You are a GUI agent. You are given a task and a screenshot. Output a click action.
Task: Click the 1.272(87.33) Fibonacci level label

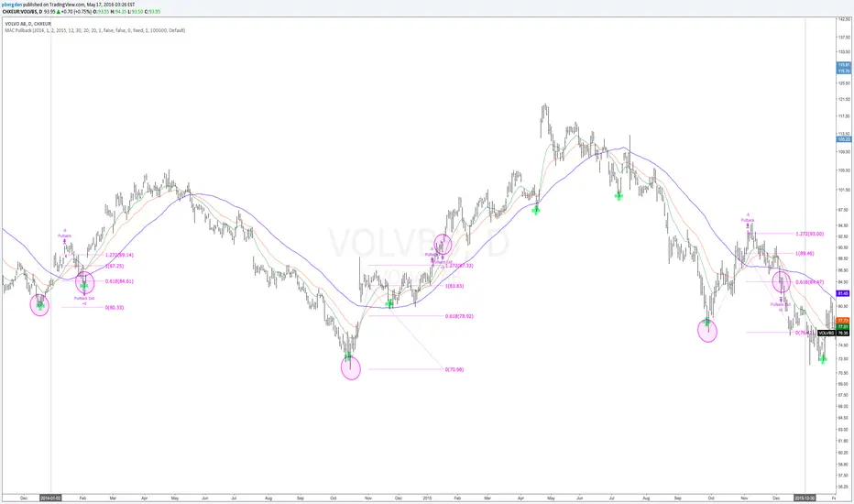coord(459,266)
